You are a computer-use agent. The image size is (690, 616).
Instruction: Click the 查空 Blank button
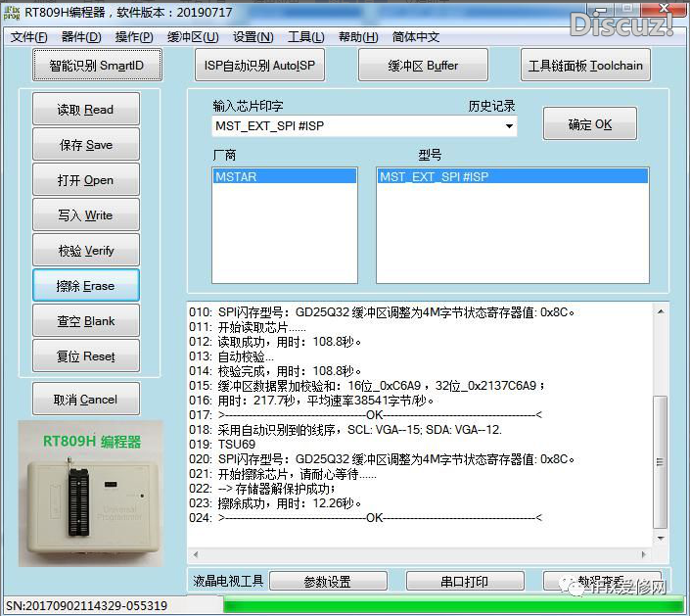tap(86, 320)
